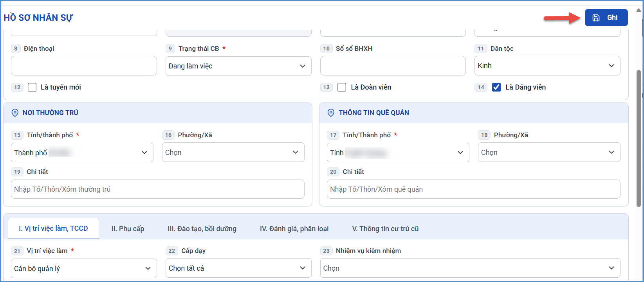Click the location pin icon beside NƠI THƯỜNG TRÚ
Screen dimensions: 644x282
pyautogui.click(x=15, y=113)
